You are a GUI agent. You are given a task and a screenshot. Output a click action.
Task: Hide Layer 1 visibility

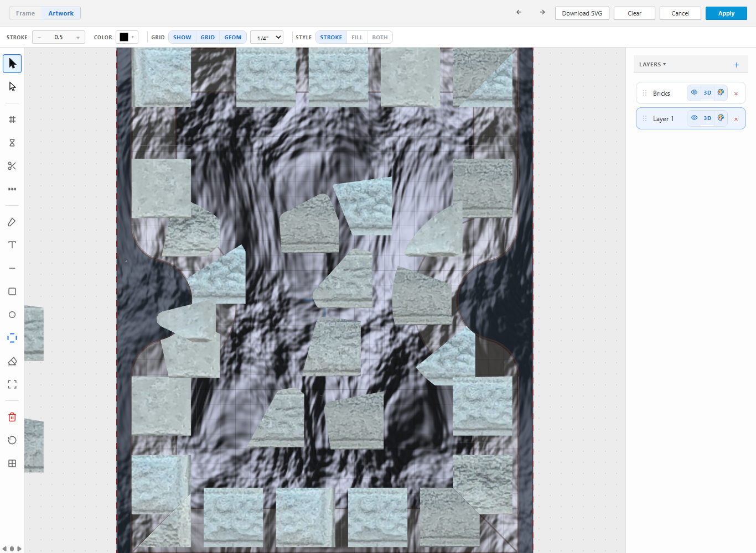point(694,118)
